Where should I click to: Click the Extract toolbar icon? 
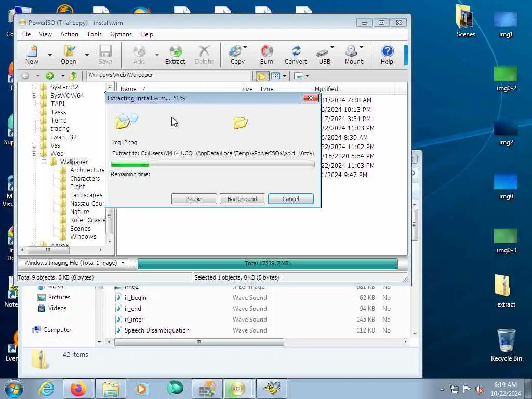(x=176, y=55)
